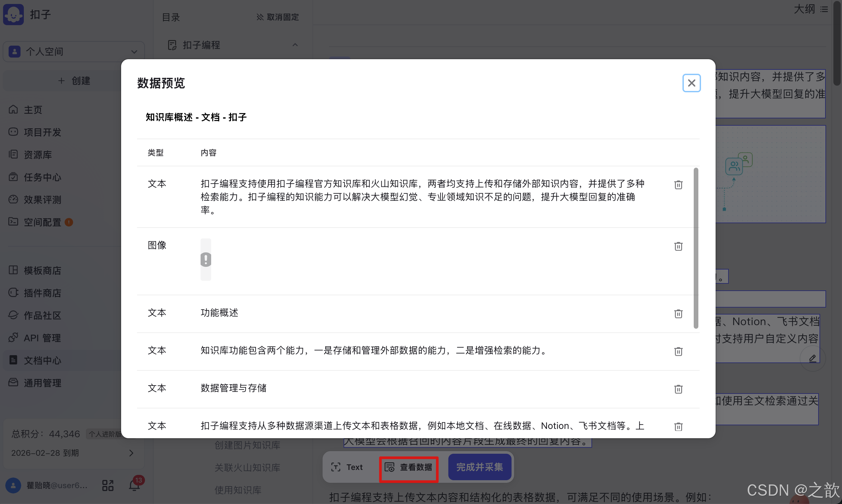Open 插件商店 via its sidebar icon
The width and height of the screenshot is (842, 504).
[x=13, y=293]
